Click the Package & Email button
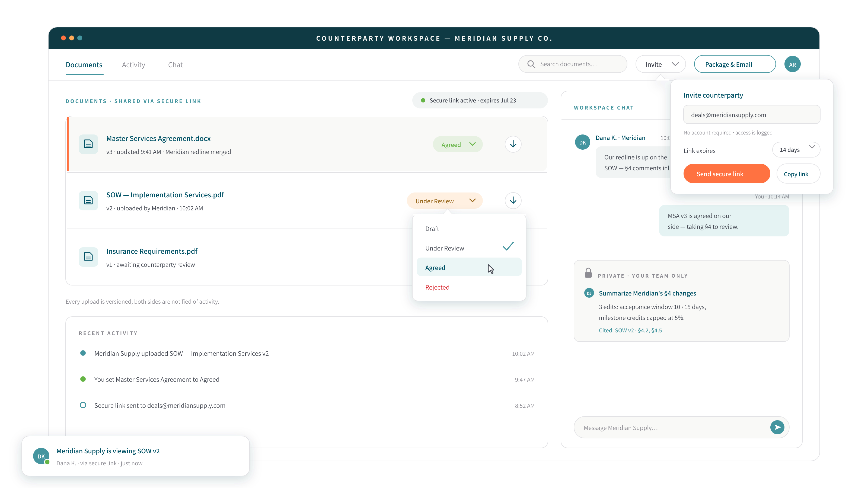Image resolution: width=868 pixels, height=488 pixels. [x=735, y=64]
